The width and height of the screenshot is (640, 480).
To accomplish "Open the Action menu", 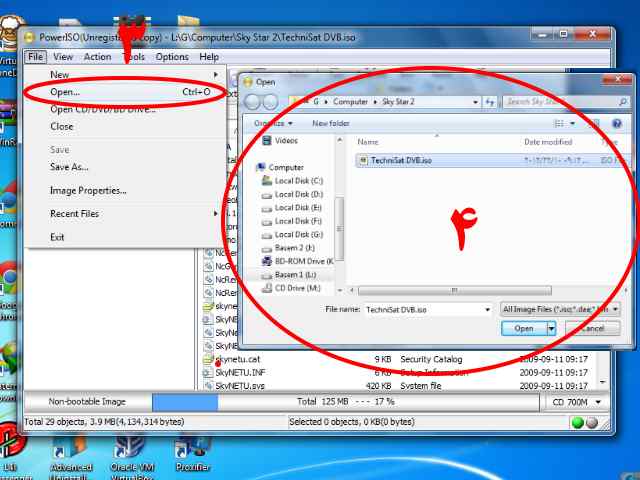I will click(x=97, y=57).
